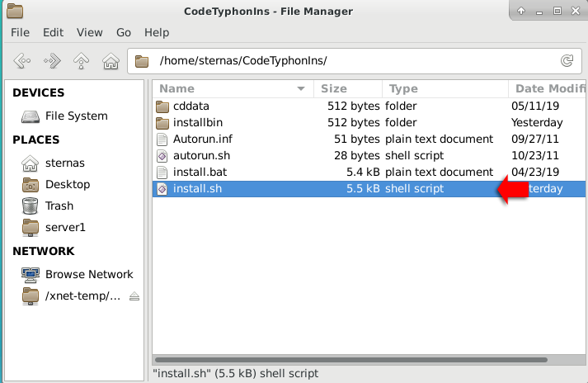
Task: Select the autorun.sh file name
Action: coord(201,156)
